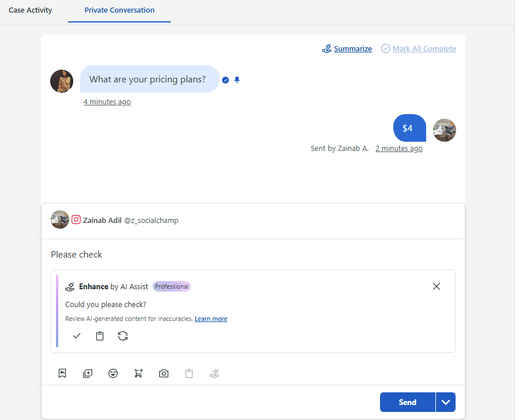Open the Learn more link
This screenshot has height=420, width=519.
pyautogui.click(x=211, y=319)
